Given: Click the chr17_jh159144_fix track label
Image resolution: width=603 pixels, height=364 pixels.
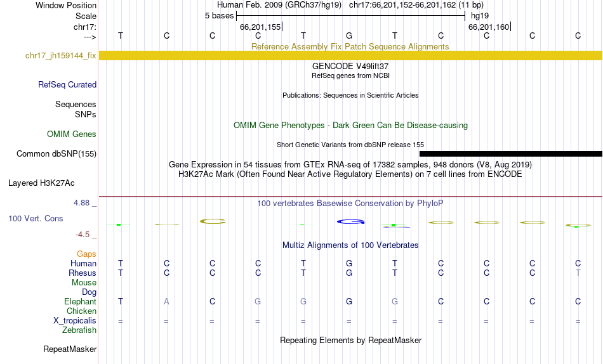Looking at the screenshot, I should (x=60, y=55).
